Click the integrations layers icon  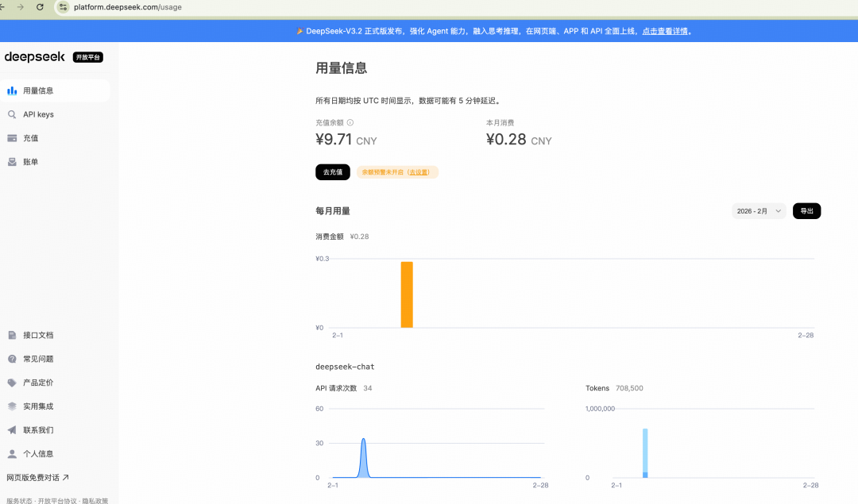[x=12, y=406]
